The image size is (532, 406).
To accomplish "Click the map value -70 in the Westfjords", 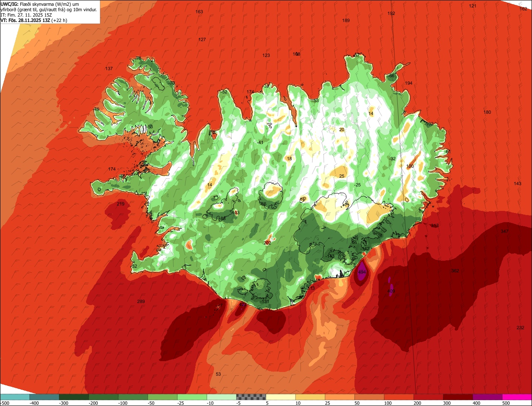I will pos(171,83).
